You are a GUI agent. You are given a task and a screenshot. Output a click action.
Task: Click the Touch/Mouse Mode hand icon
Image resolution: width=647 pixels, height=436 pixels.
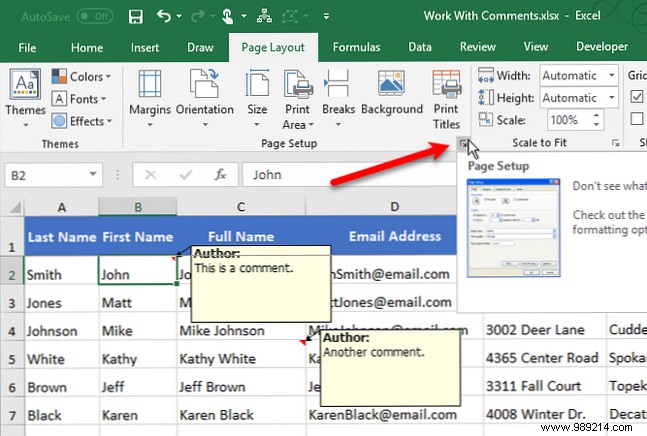227,16
